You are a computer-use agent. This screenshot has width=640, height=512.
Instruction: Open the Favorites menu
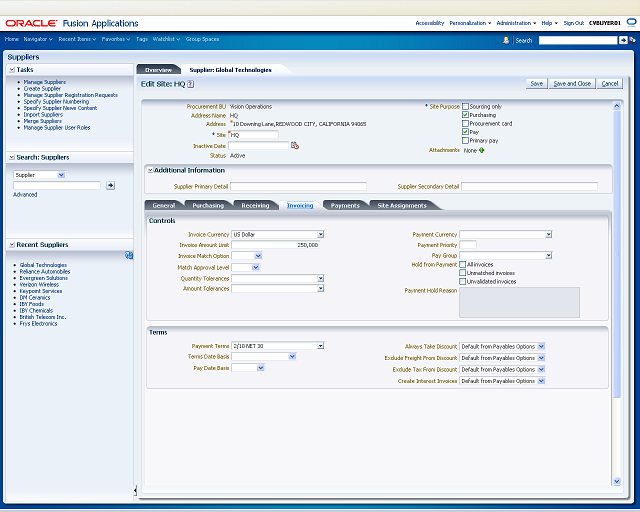[116, 39]
